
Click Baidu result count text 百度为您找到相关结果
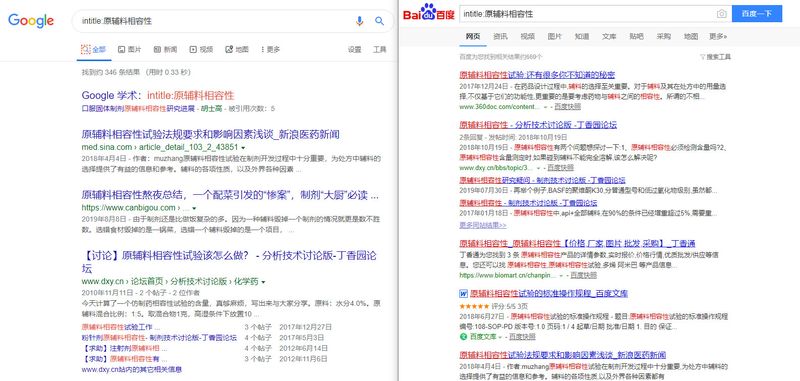pyautogui.click(x=501, y=57)
